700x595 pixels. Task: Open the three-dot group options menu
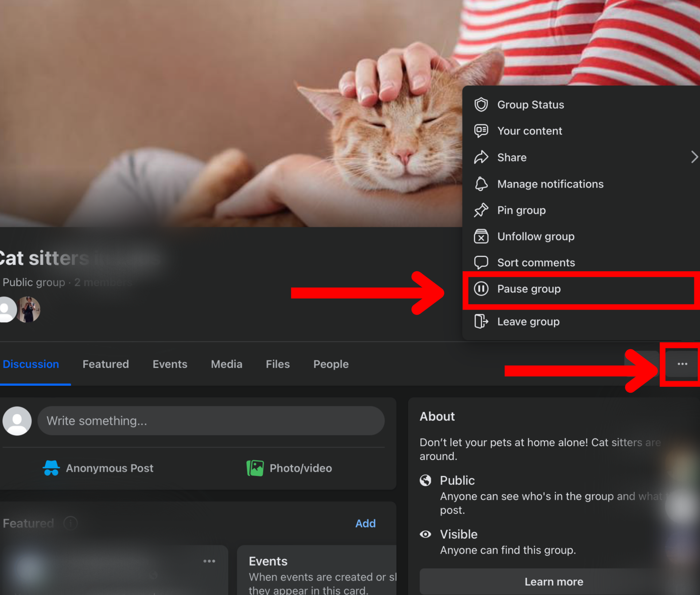[682, 364]
